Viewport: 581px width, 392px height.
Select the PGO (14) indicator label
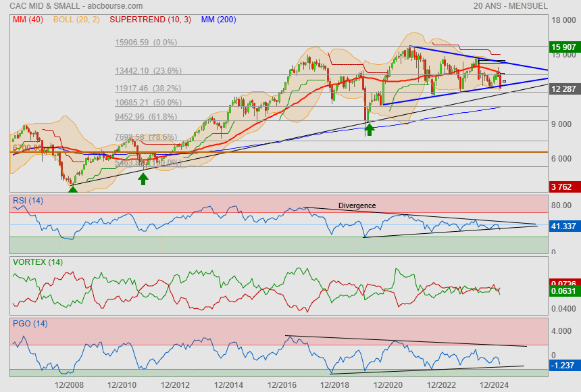point(30,324)
